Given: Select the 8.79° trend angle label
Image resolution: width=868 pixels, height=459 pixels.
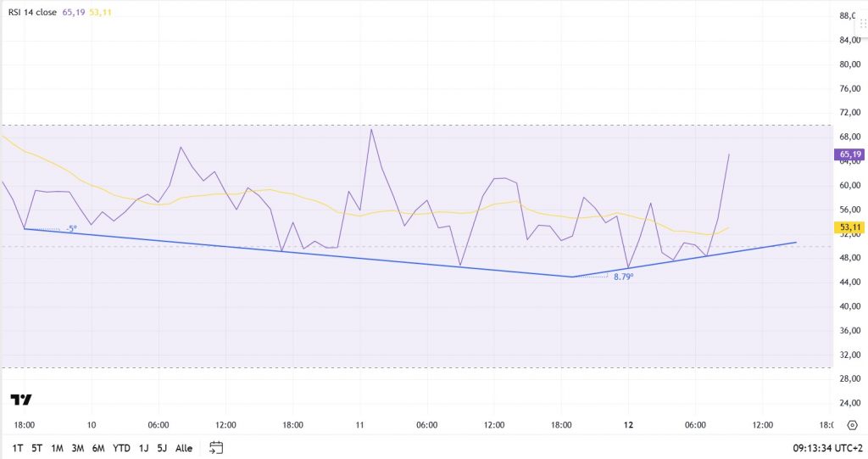Looking at the screenshot, I should [x=624, y=277].
